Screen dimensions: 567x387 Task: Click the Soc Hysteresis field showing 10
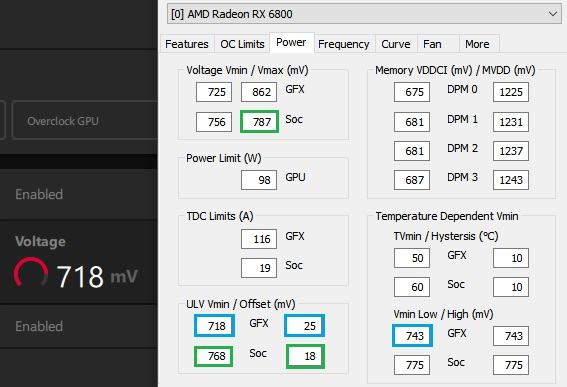[511, 287]
